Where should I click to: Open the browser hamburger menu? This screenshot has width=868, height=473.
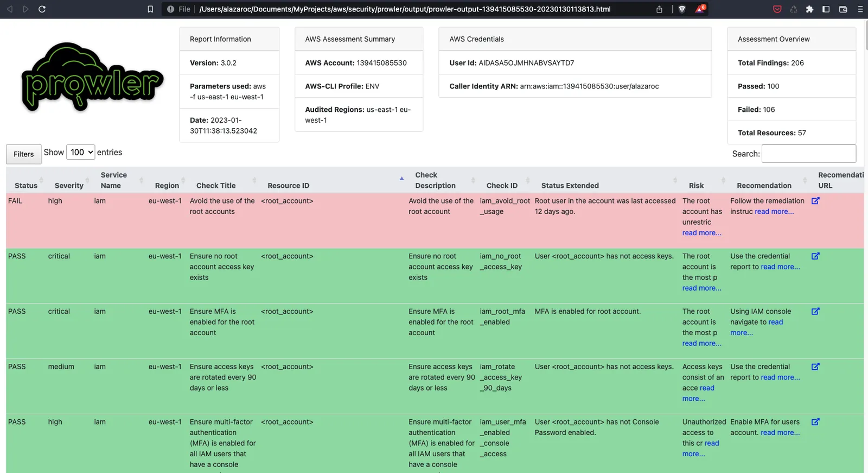tap(860, 9)
